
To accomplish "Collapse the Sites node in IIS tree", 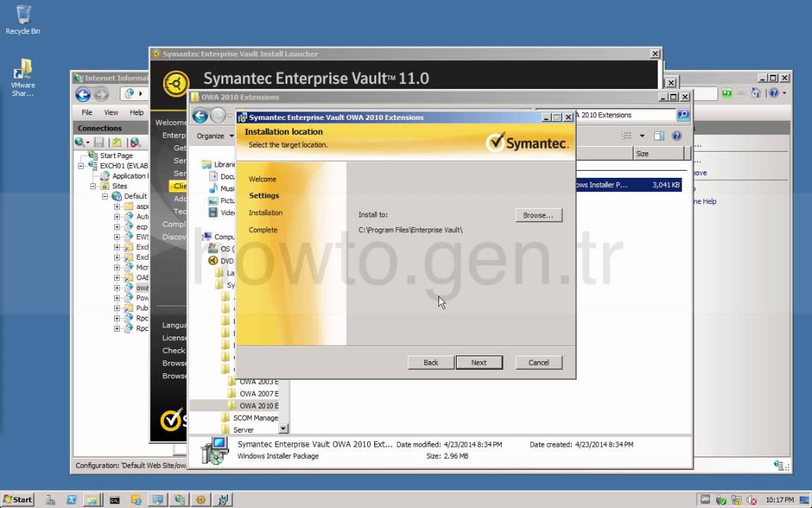I will click(x=93, y=186).
